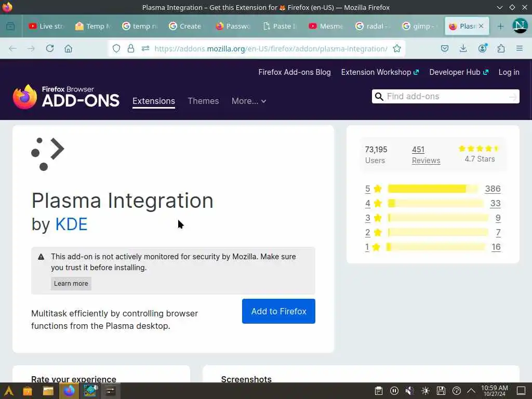This screenshot has height=399, width=532.
Task: Open a new tab with plus button
Action: 500,26
